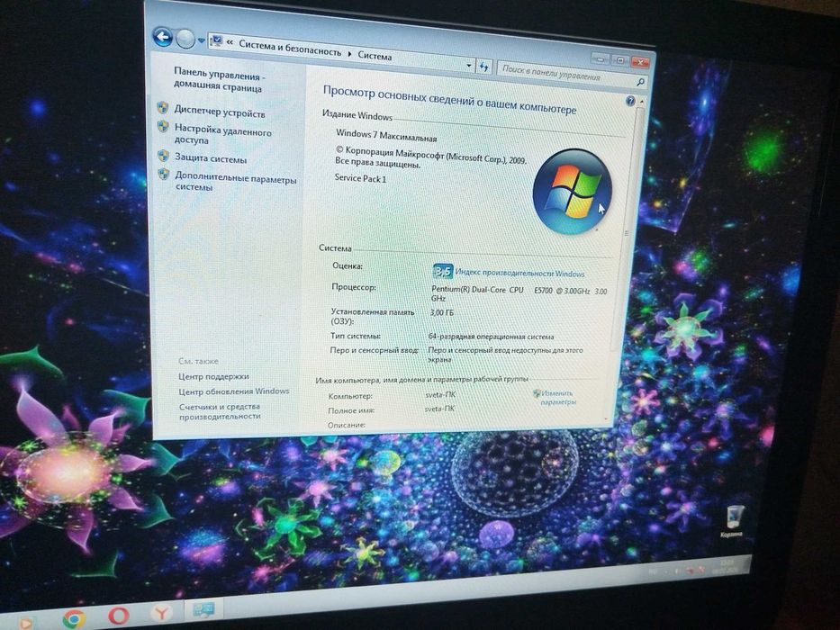This screenshot has height=630, width=840.
Task: Open Opera browser from the taskbar
Action: (119, 616)
